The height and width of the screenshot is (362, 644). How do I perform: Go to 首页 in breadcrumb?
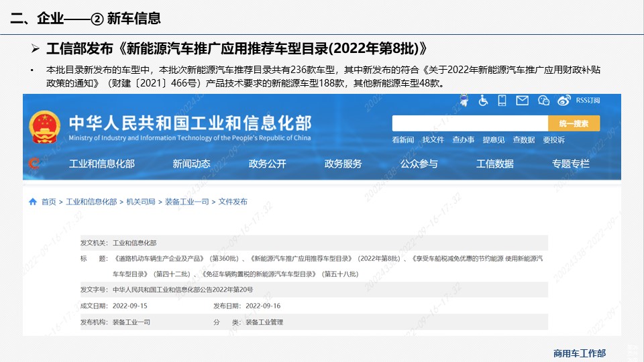(x=48, y=202)
